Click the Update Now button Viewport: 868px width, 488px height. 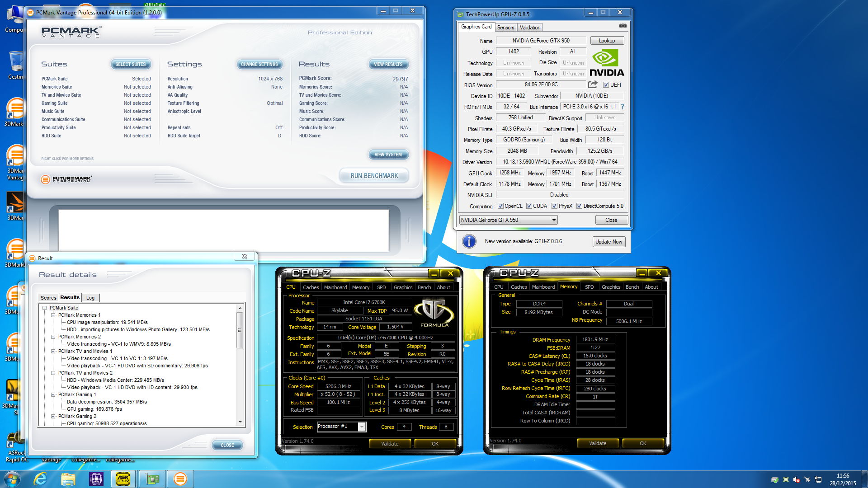[x=609, y=242]
